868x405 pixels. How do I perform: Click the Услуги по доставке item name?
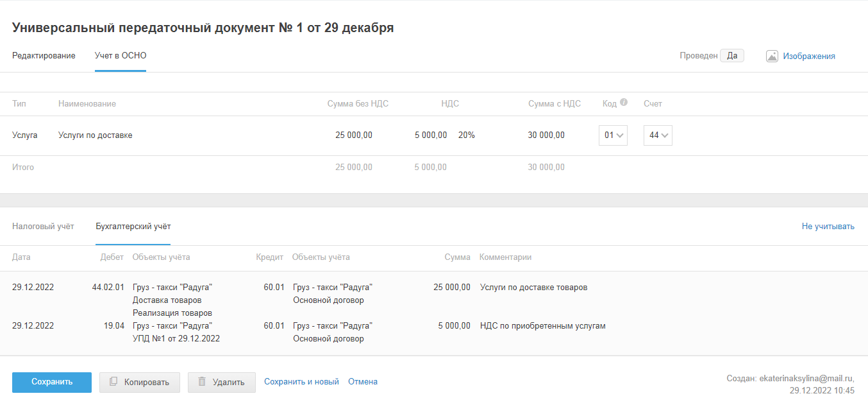(x=95, y=135)
